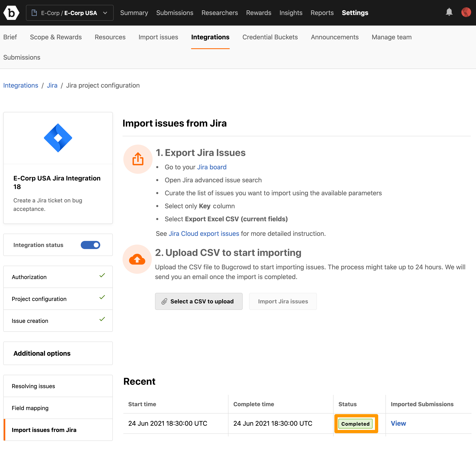Expand the E-Corp USA program dropdown
This screenshot has width=476, height=464.
[x=70, y=13]
